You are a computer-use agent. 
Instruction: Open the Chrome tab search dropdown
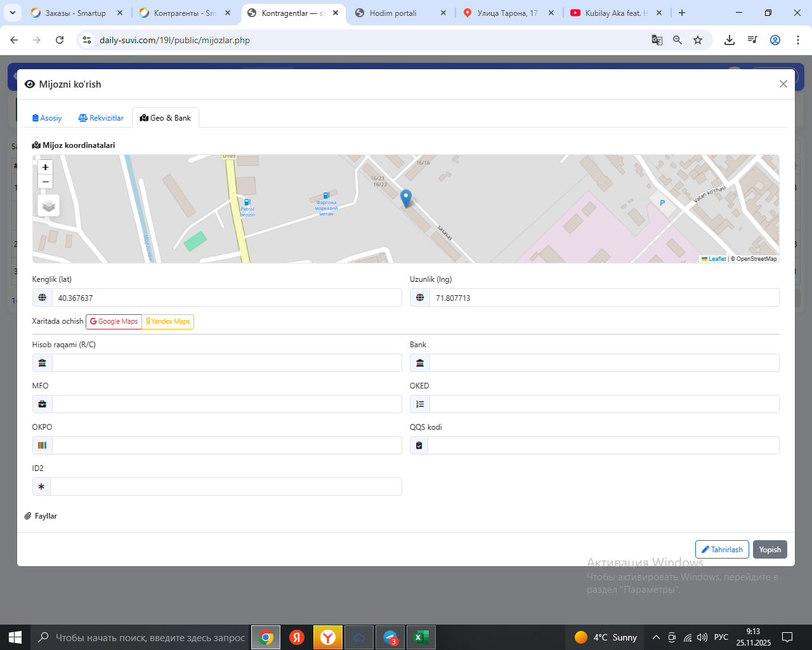point(13,13)
